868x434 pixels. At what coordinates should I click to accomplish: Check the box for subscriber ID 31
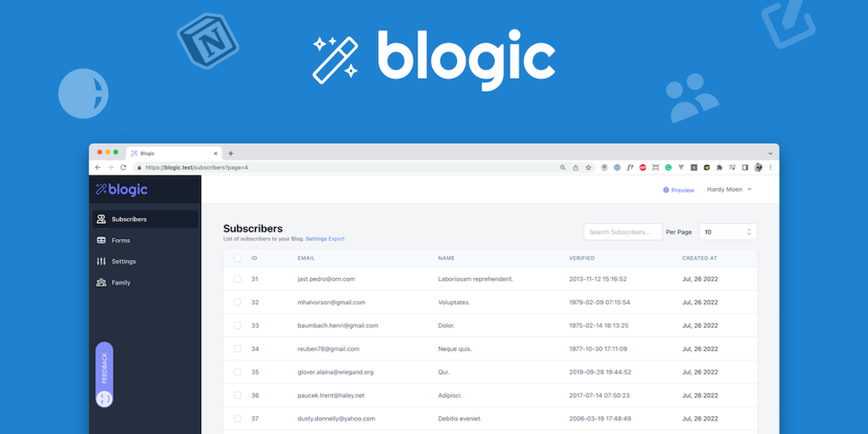click(237, 279)
